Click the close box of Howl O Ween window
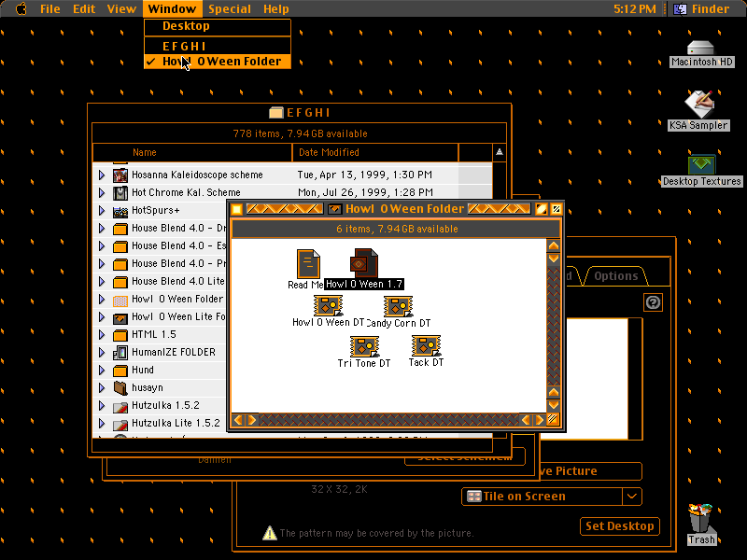Image resolution: width=747 pixels, height=560 pixels. point(237,209)
